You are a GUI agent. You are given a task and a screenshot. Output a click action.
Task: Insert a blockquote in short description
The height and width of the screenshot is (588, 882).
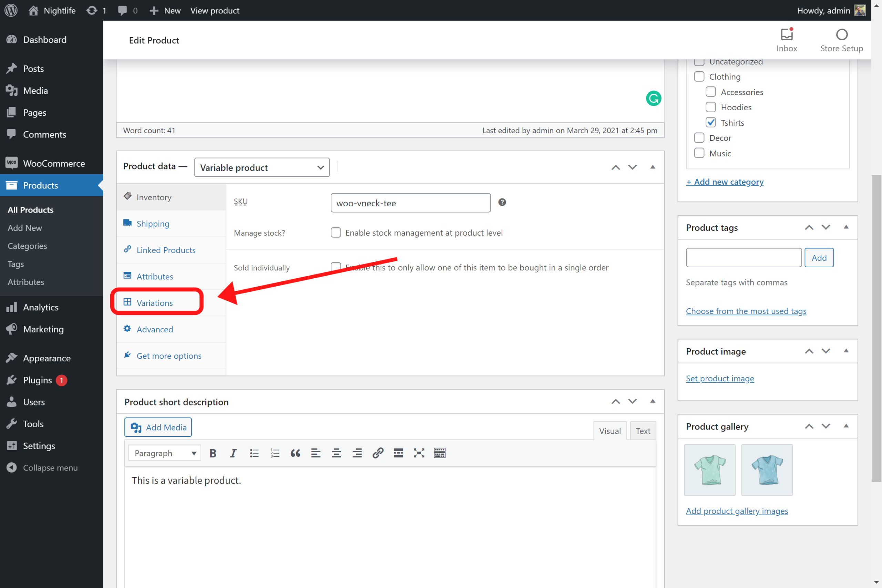click(x=295, y=453)
